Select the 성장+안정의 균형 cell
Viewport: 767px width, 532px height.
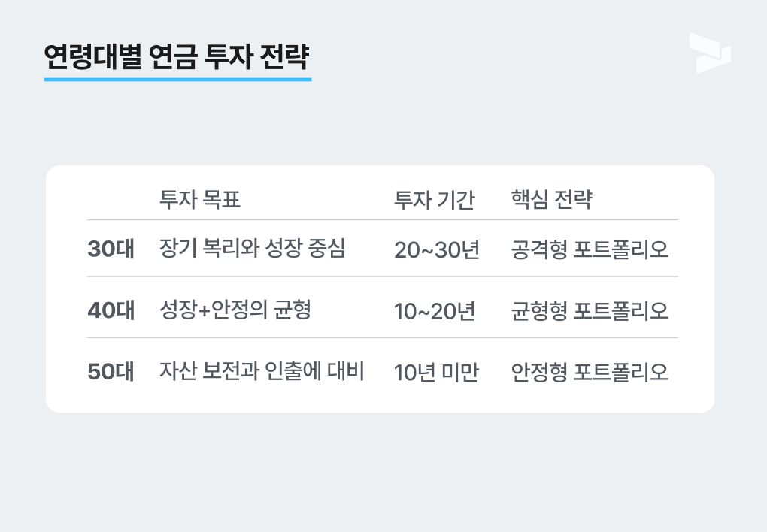point(235,310)
